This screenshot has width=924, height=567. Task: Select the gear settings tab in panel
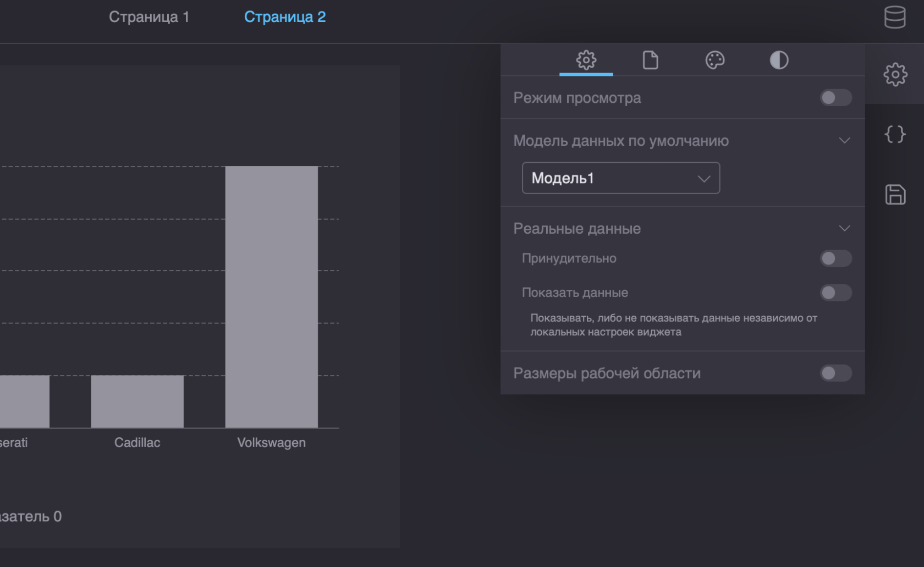pos(586,60)
